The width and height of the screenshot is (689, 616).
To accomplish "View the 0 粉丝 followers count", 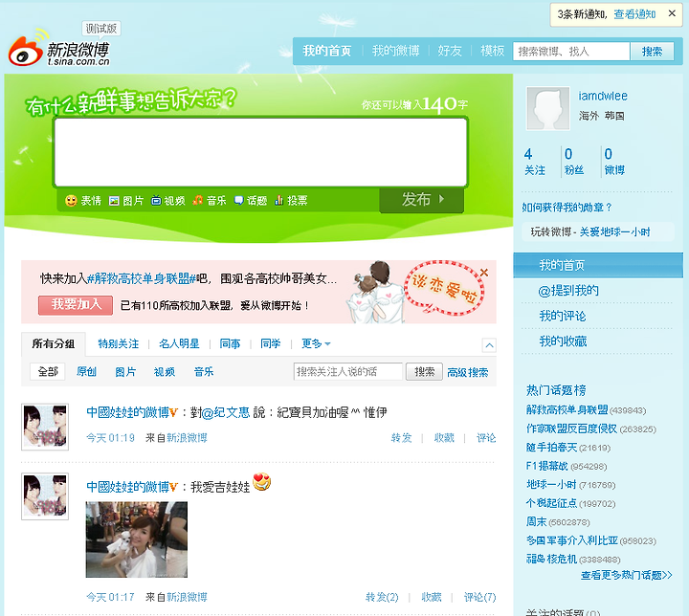I will coord(574,162).
